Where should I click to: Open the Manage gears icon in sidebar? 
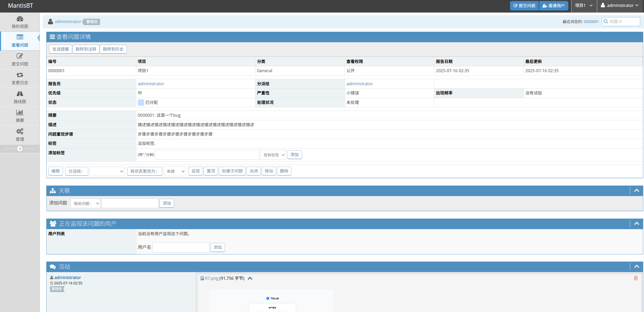[20, 131]
